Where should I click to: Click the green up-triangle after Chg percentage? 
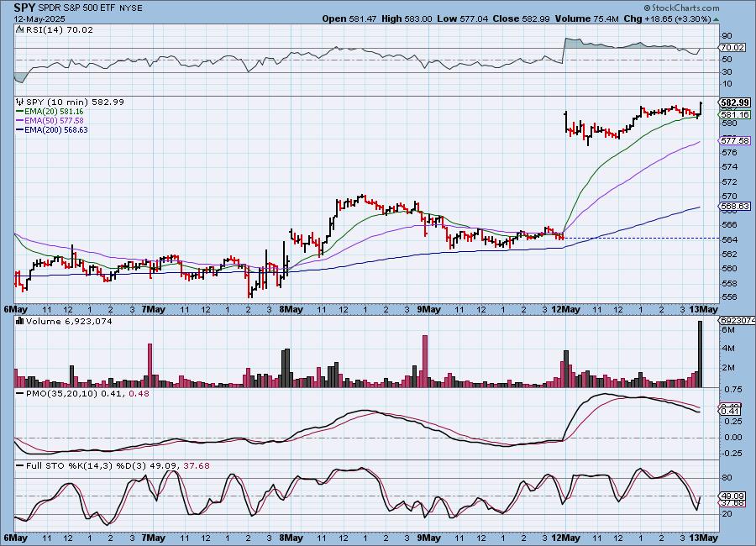pyautogui.click(x=716, y=19)
